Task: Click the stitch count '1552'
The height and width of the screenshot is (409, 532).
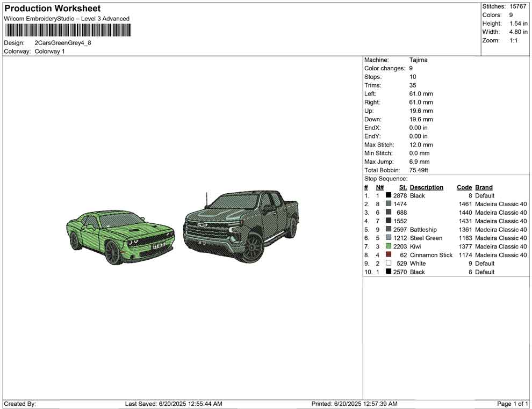Action: [x=400, y=221]
